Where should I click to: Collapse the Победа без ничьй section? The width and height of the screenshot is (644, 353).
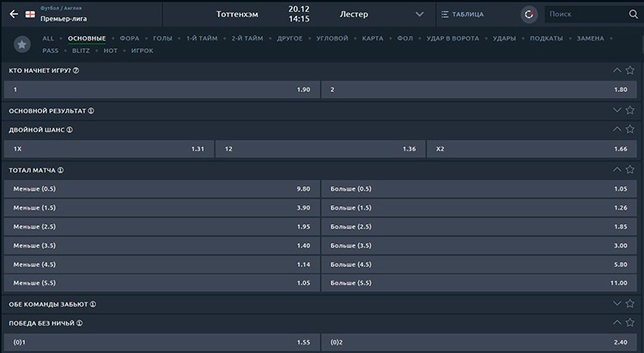[617, 323]
